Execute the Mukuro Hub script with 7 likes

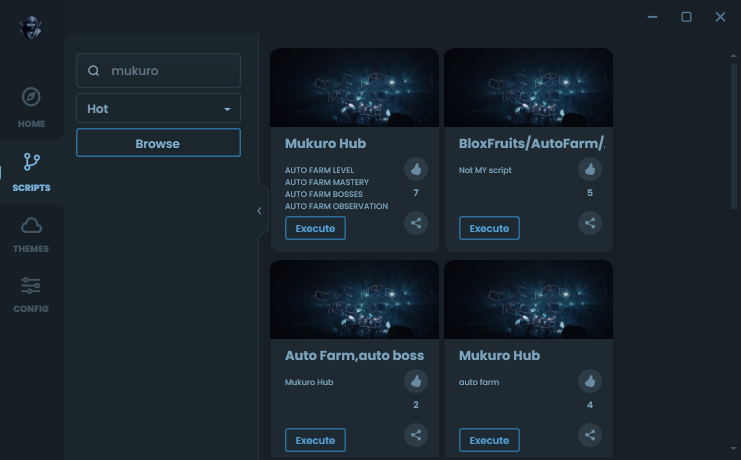coord(315,228)
